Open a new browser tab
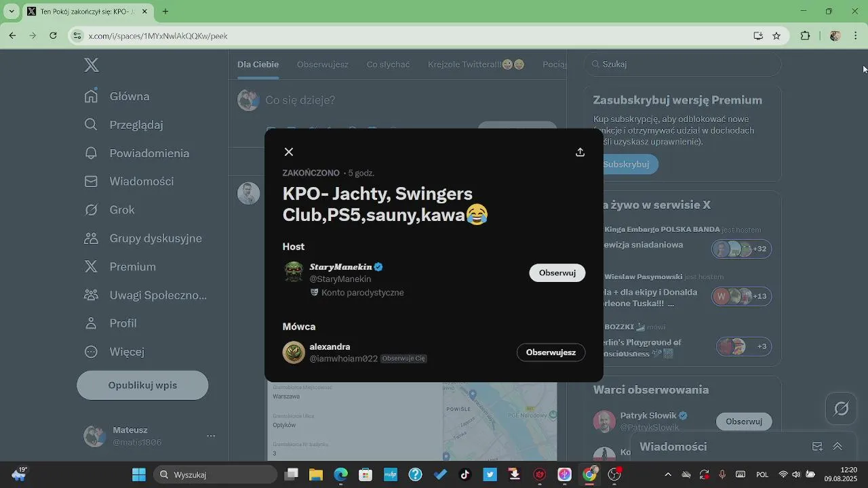 pyautogui.click(x=165, y=12)
